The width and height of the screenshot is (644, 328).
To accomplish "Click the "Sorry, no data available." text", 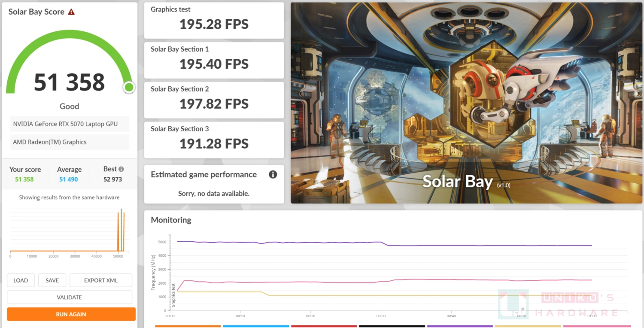I will 214,194.
